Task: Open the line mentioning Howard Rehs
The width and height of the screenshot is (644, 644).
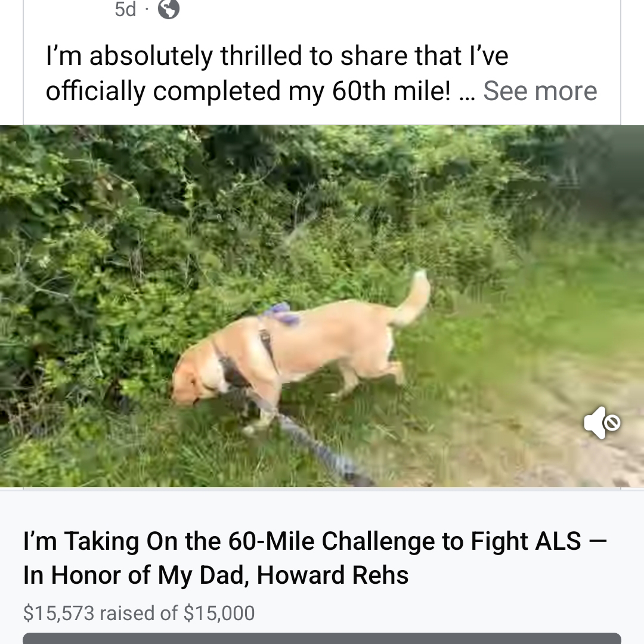Action: pyautogui.click(x=216, y=575)
